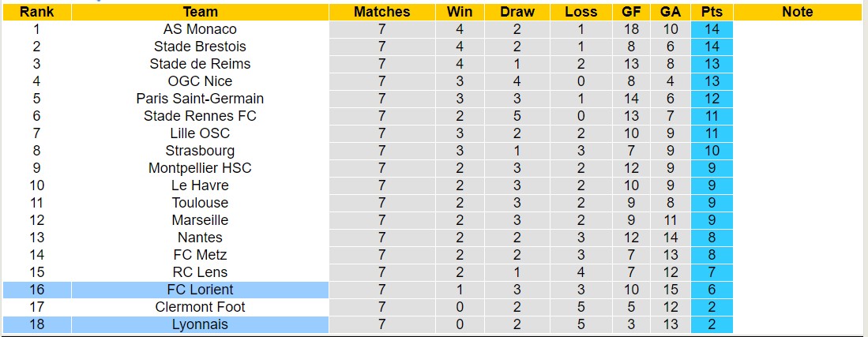Click the Rank column header

(x=36, y=12)
